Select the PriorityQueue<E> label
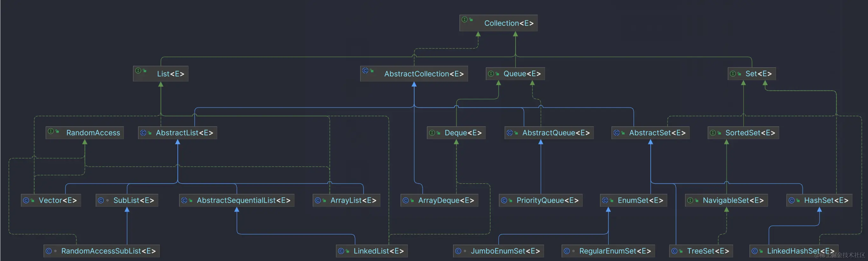 coord(548,200)
